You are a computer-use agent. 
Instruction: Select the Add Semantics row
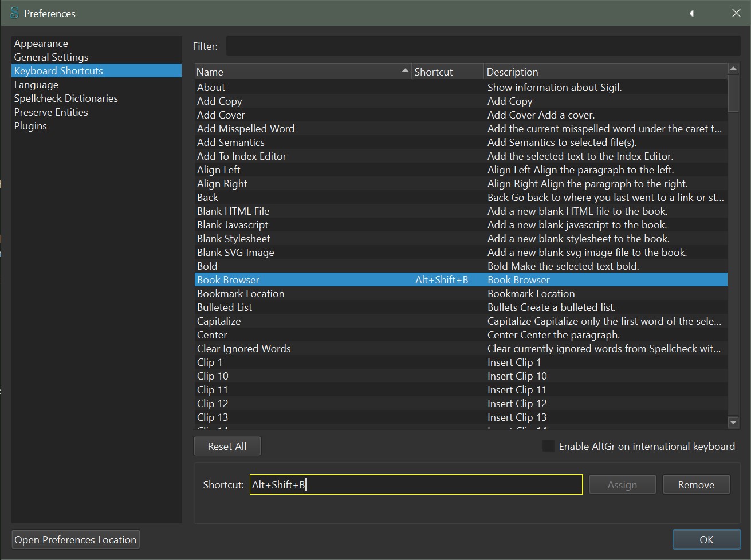point(461,143)
